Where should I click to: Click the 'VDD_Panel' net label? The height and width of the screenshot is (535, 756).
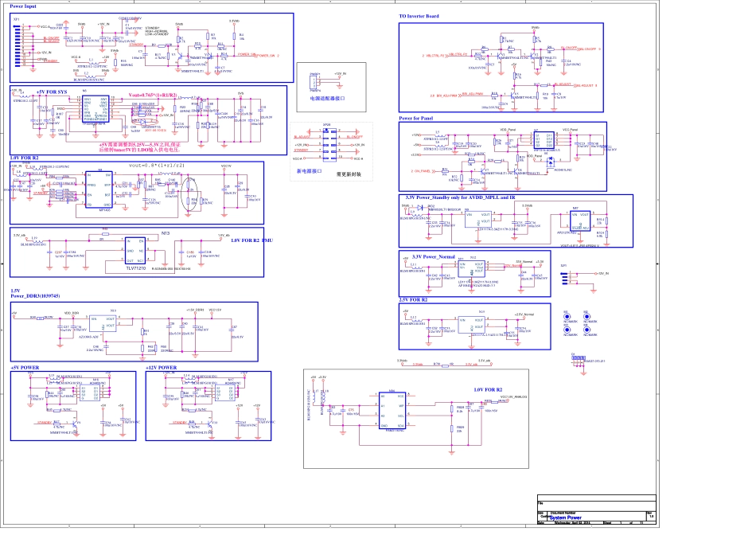508,130
